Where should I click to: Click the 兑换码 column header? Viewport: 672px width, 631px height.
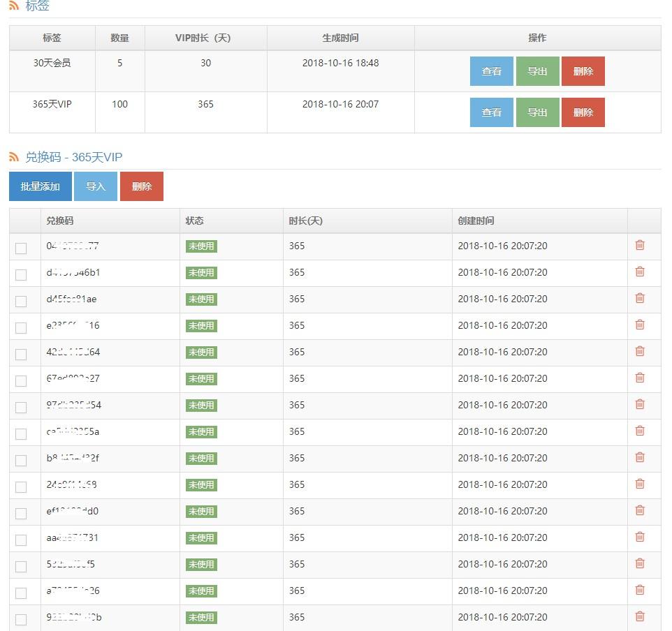(60, 221)
